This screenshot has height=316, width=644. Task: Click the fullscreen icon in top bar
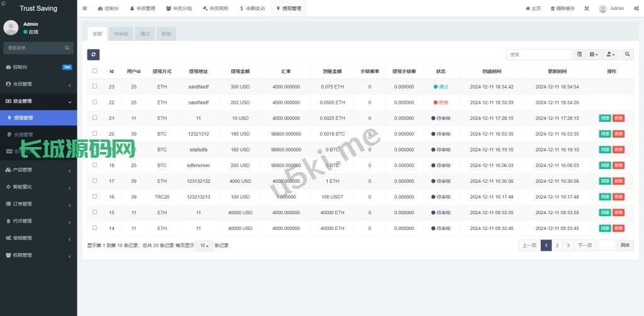(586, 8)
